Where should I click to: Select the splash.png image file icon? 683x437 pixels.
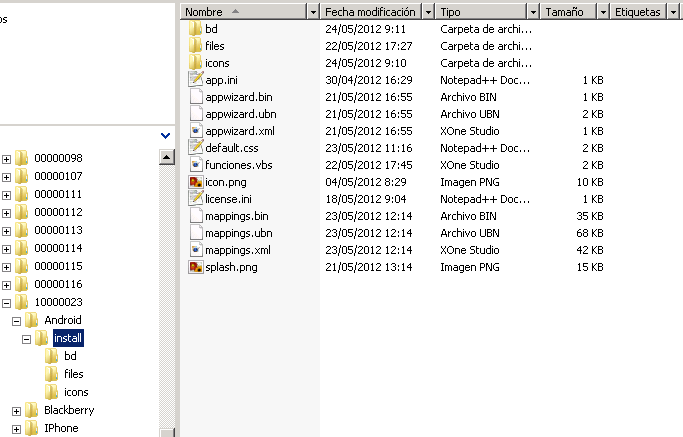coord(196,267)
